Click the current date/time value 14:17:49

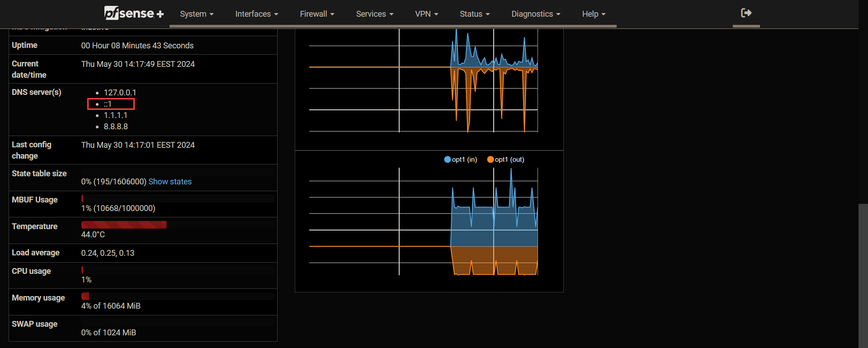click(x=138, y=64)
